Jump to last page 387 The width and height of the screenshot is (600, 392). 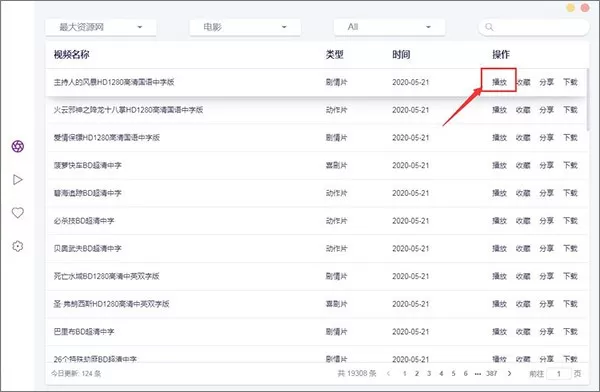[492, 373]
